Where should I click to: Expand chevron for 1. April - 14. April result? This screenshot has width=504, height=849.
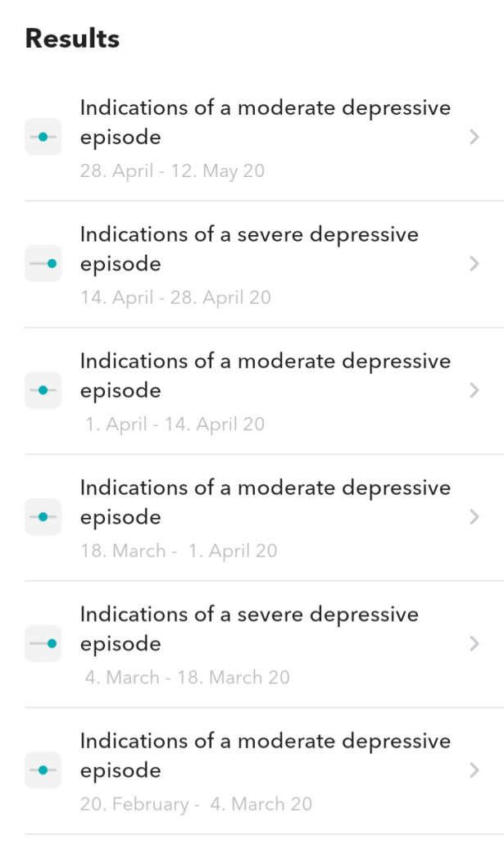(474, 391)
